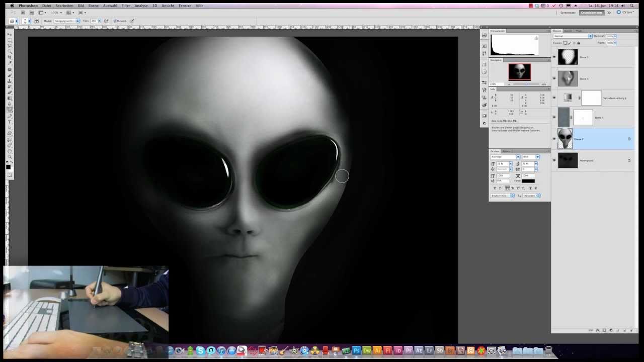Image resolution: width=644 pixels, height=362 pixels.
Task: Click the CS Live button
Action: click(626, 13)
